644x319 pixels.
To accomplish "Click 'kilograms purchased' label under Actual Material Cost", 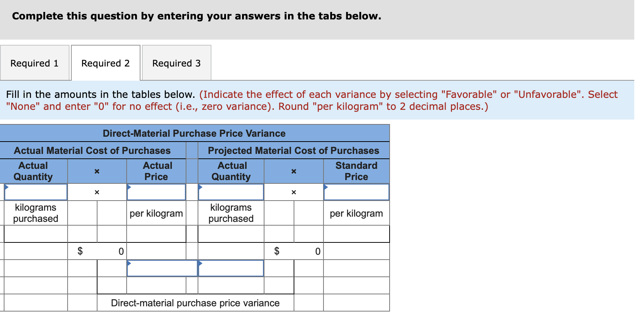I will pos(36,213).
